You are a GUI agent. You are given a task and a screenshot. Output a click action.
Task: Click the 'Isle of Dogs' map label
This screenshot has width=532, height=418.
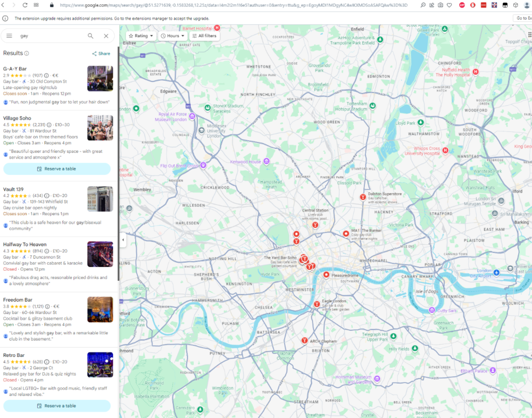(427, 291)
